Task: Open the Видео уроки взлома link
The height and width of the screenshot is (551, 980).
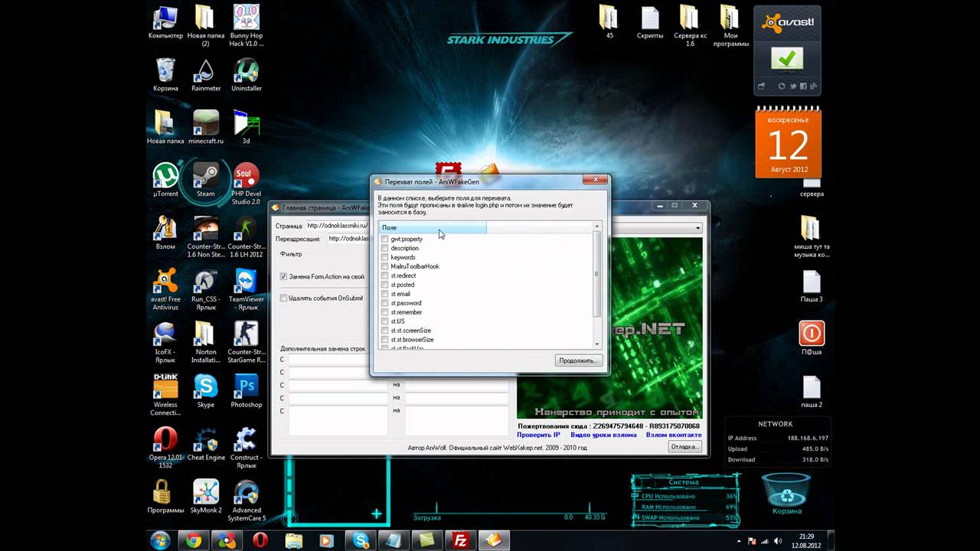Action: point(603,435)
